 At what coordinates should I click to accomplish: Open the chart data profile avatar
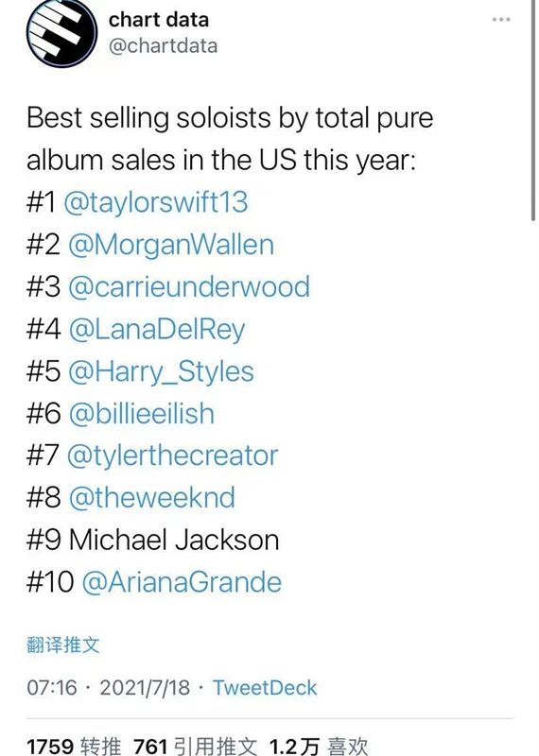[61, 32]
